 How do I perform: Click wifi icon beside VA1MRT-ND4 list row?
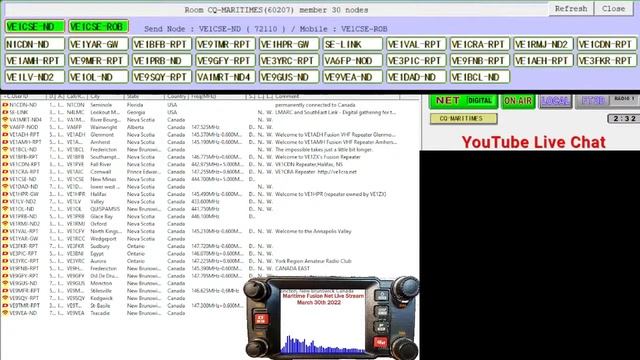(x=5, y=120)
